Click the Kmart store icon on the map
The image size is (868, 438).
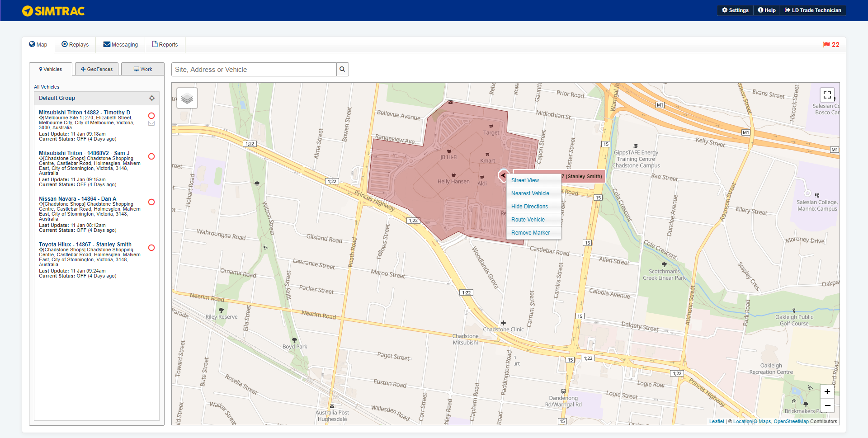click(x=487, y=154)
